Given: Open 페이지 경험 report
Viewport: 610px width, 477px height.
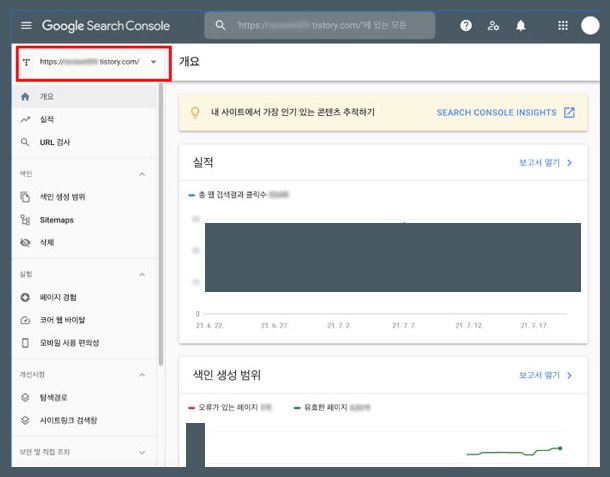Looking at the screenshot, I should [84, 297].
